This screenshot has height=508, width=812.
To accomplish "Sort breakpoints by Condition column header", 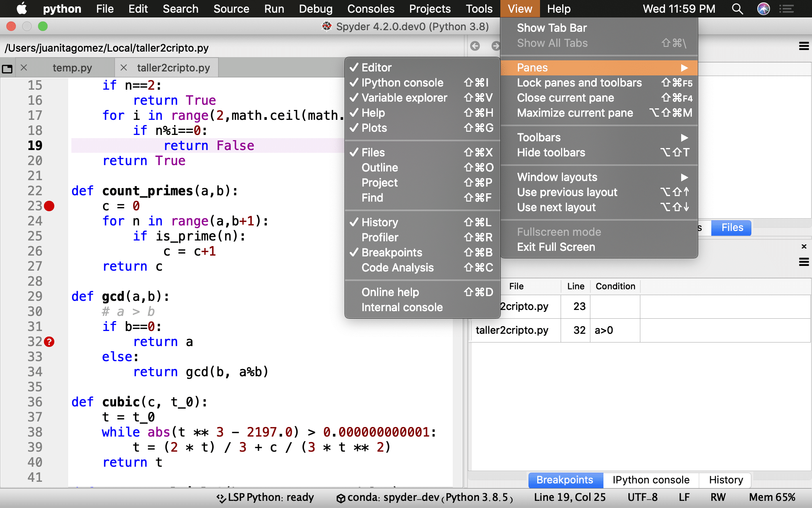I will [615, 286].
